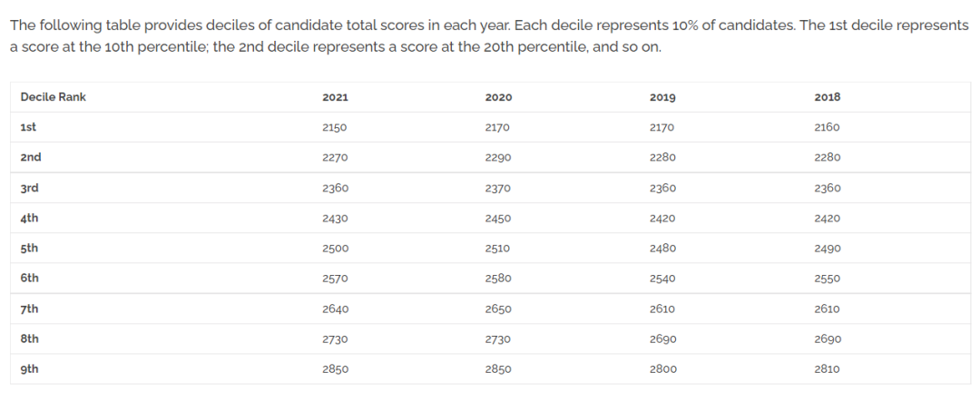Select the 2810 score in 2018 column

pyautogui.click(x=828, y=369)
